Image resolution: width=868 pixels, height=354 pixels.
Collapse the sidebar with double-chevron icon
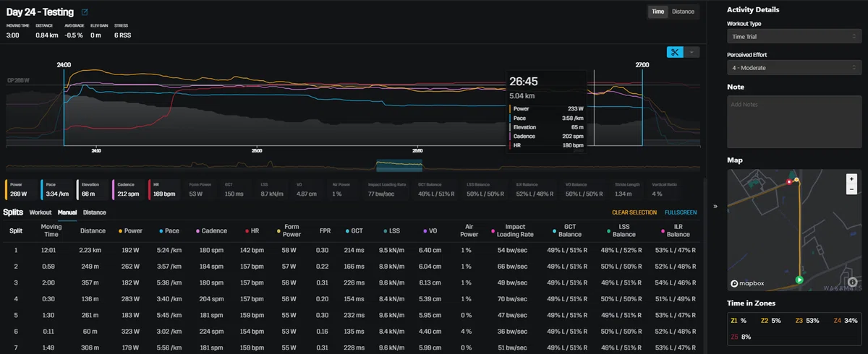715,206
